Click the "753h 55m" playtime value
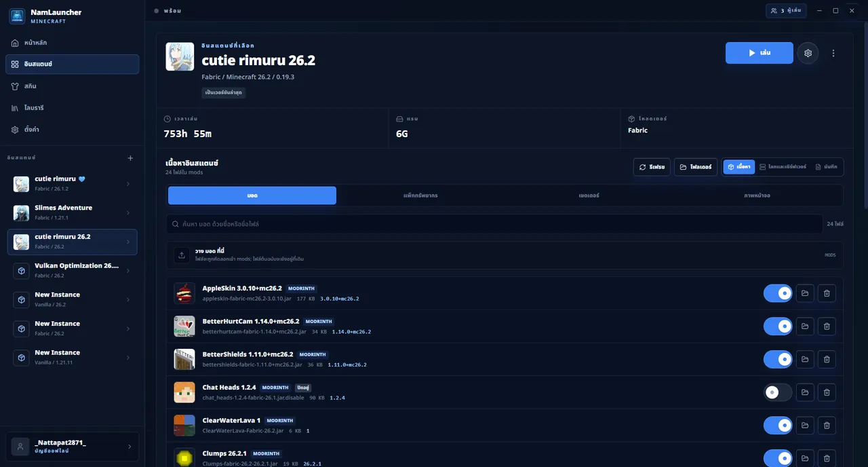868x467 pixels. point(188,134)
